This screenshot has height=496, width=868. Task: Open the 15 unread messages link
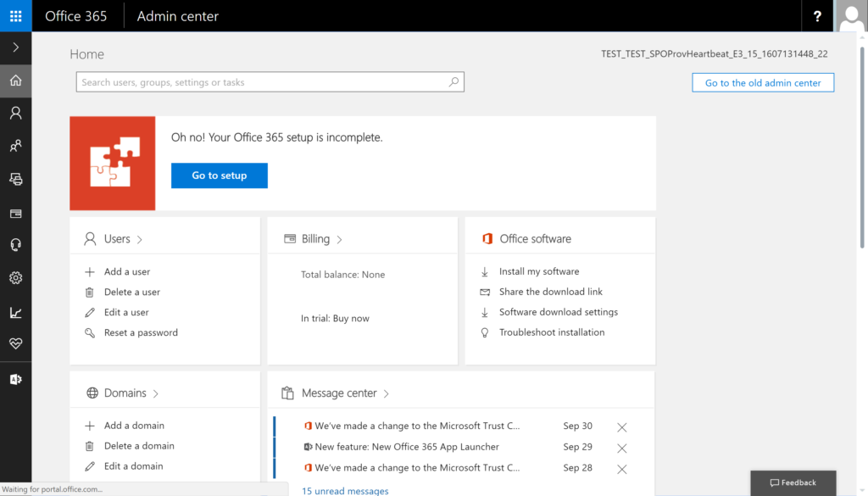[x=345, y=490]
